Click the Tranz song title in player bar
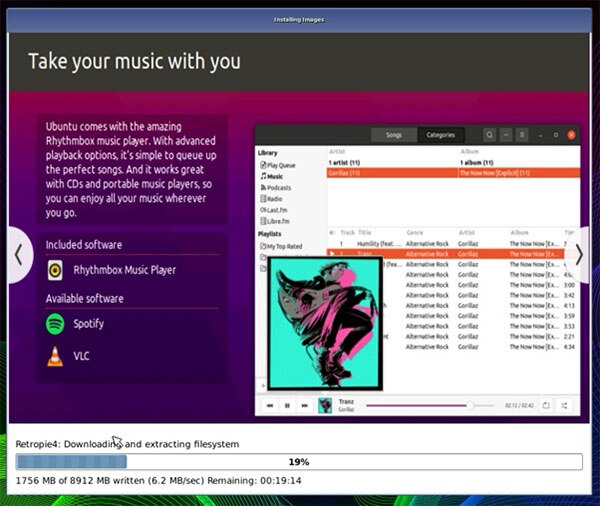600x506 pixels. tap(346, 402)
